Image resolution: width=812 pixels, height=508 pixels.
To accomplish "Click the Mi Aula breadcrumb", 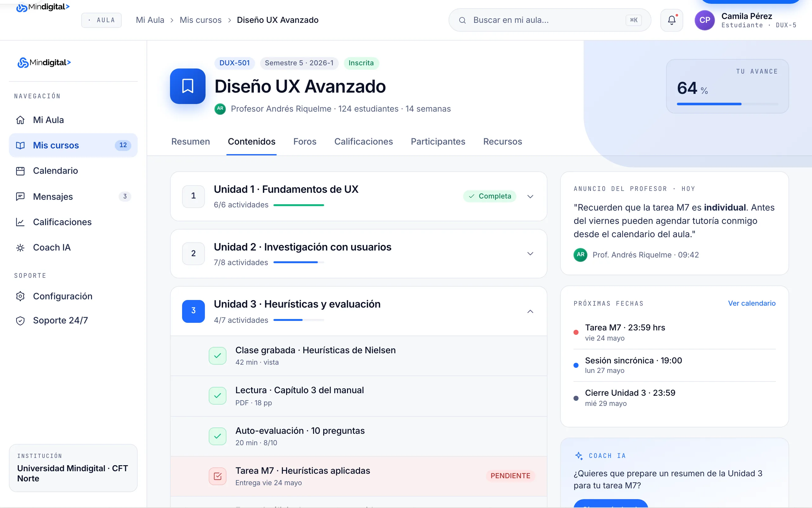I will tap(150, 20).
